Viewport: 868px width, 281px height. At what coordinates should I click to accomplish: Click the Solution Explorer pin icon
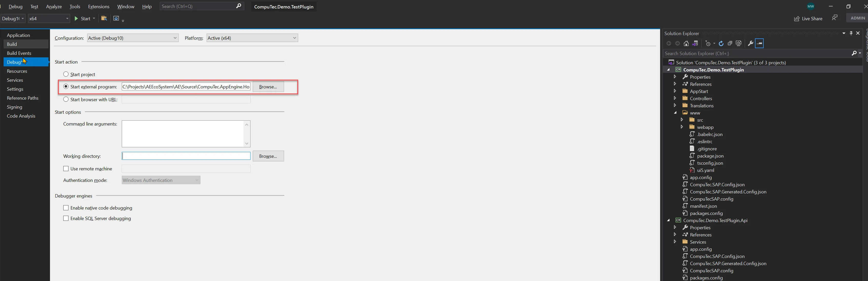pos(851,33)
